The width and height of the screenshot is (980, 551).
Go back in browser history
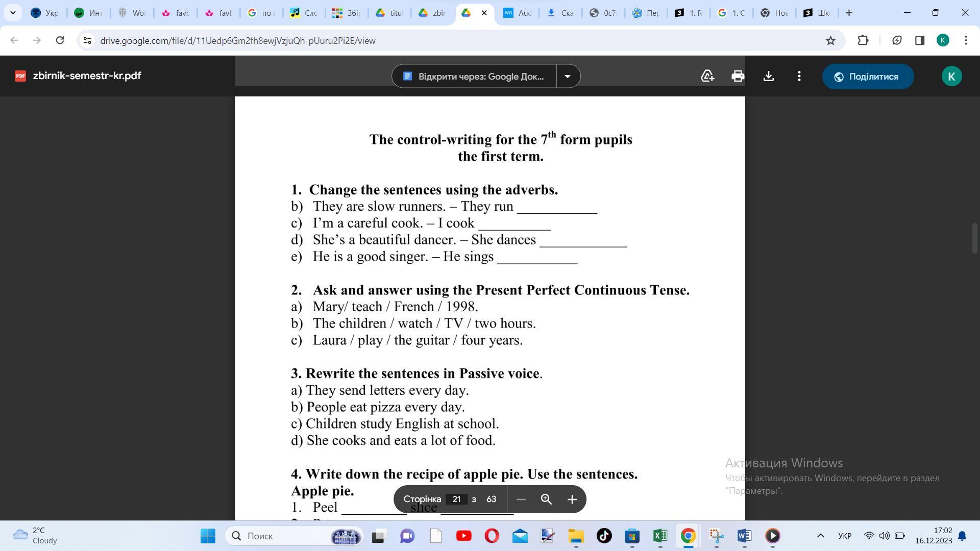14,40
